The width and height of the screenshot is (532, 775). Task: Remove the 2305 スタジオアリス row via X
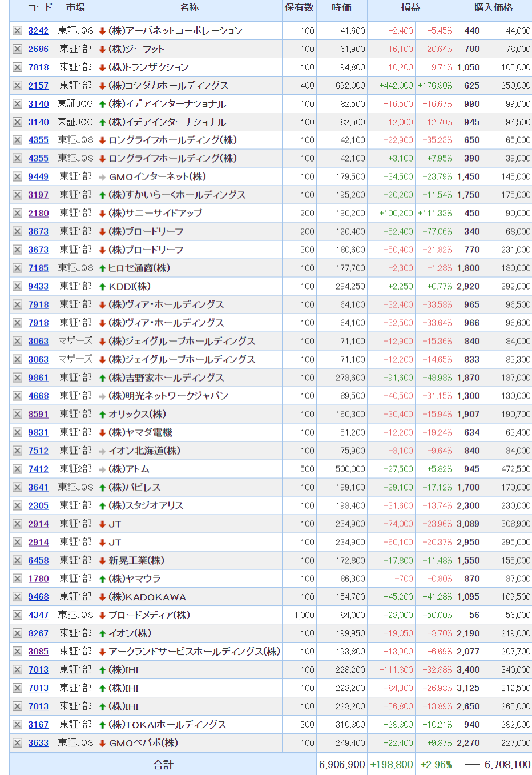click(x=17, y=506)
